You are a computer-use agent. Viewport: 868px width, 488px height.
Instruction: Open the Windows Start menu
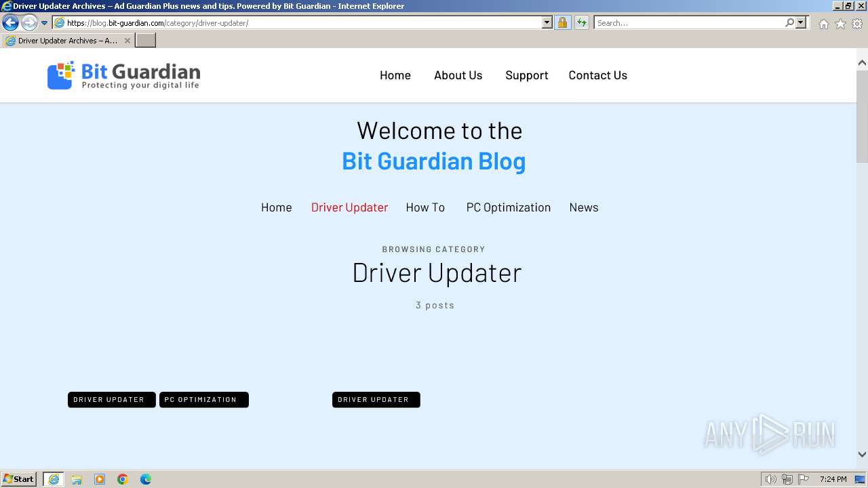point(19,479)
